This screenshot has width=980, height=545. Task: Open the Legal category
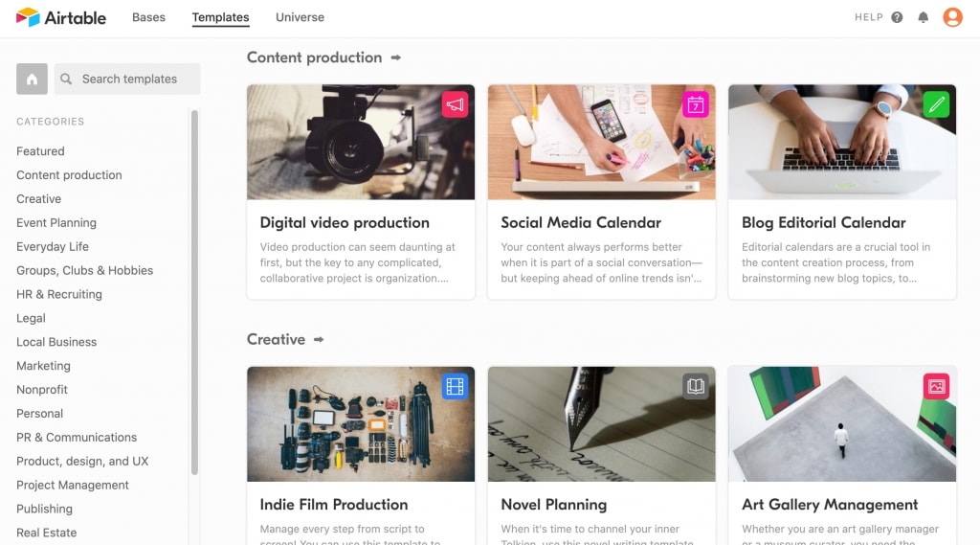coord(32,318)
